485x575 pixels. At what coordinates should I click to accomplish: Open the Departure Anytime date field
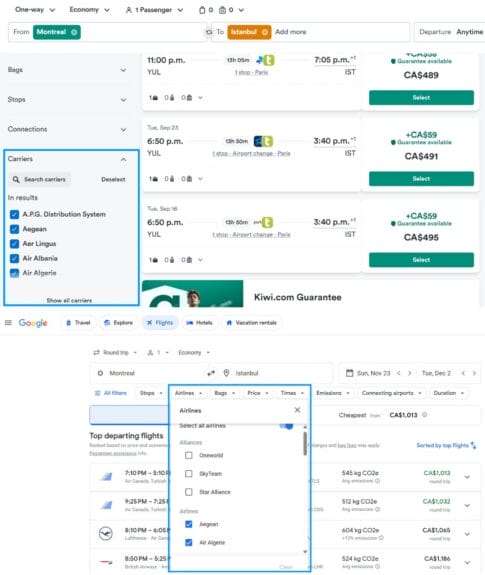point(451,32)
